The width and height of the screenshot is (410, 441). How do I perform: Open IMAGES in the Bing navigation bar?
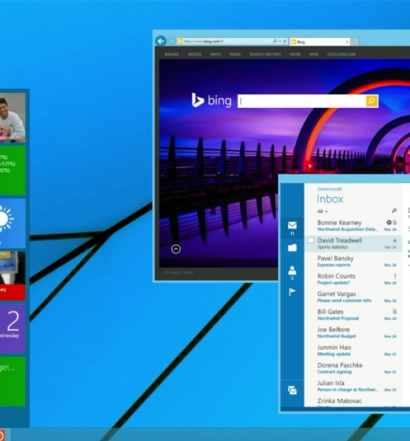click(172, 54)
